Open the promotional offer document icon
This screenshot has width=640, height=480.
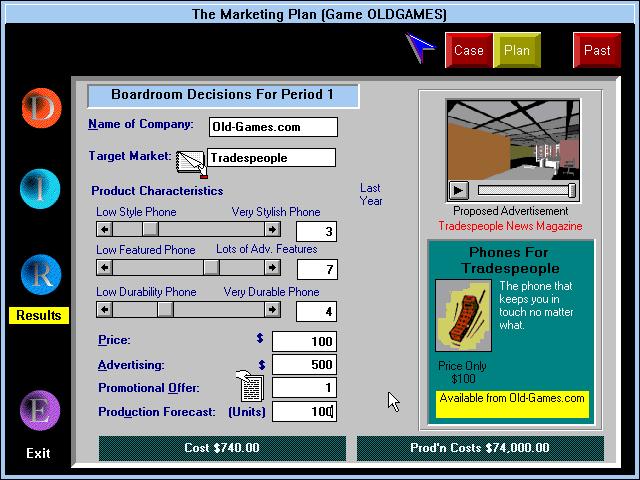pos(250,386)
